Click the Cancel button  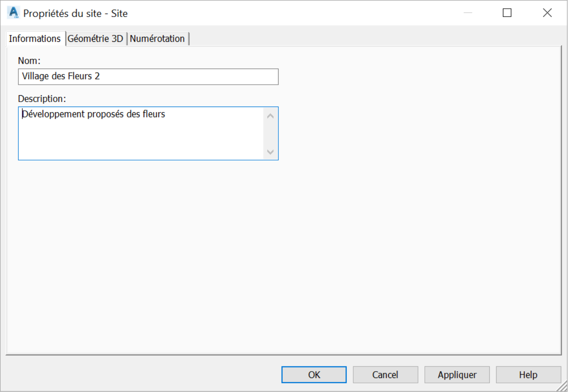[385, 375]
